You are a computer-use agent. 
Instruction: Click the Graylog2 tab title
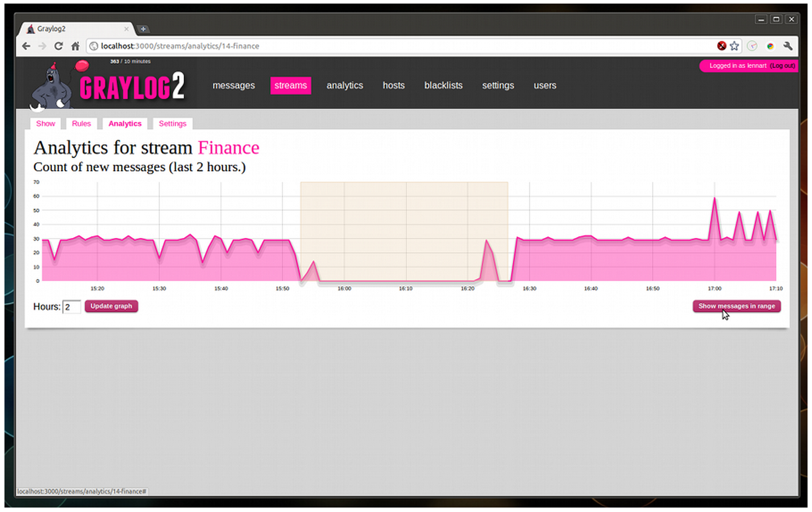(51, 29)
